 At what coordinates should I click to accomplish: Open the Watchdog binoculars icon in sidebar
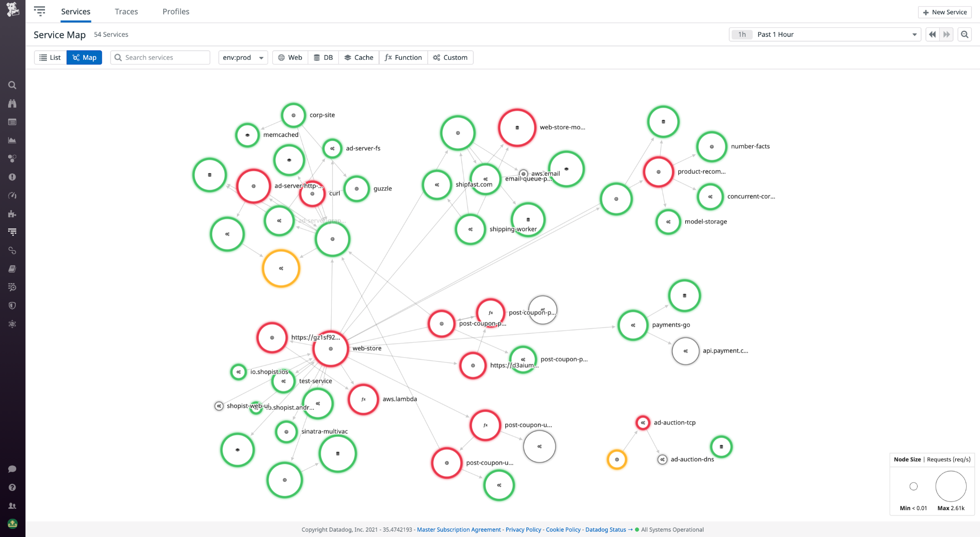(x=12, y=103)
